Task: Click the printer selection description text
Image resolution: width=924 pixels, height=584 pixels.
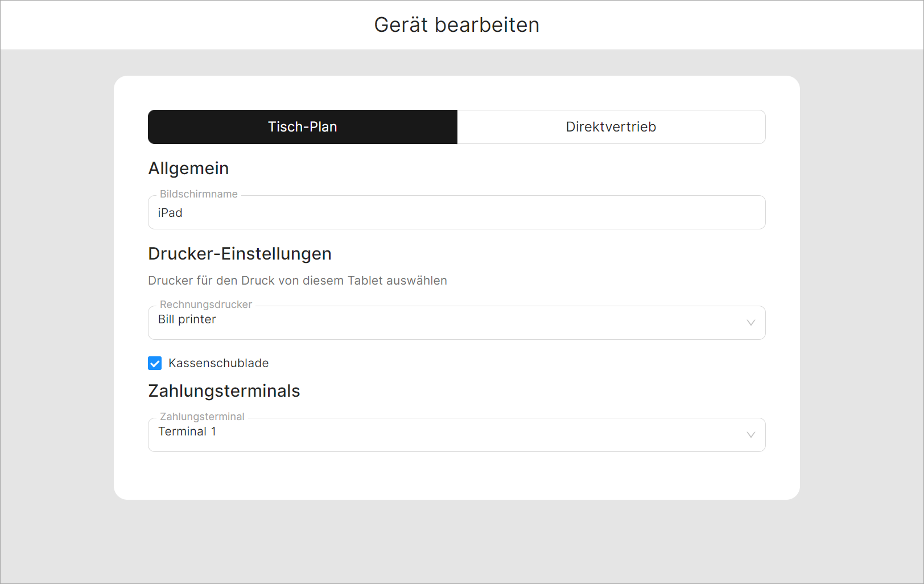Action: click(x=297, y=281)
